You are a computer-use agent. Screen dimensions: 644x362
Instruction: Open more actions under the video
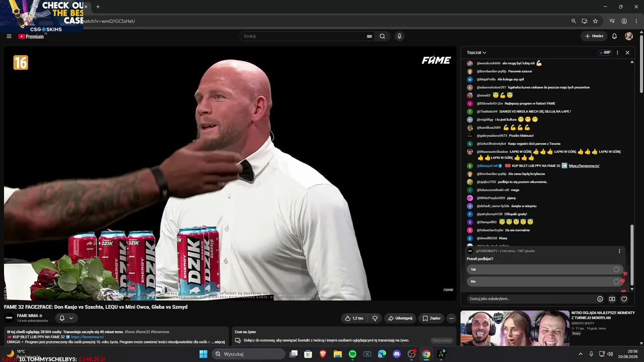451,318
